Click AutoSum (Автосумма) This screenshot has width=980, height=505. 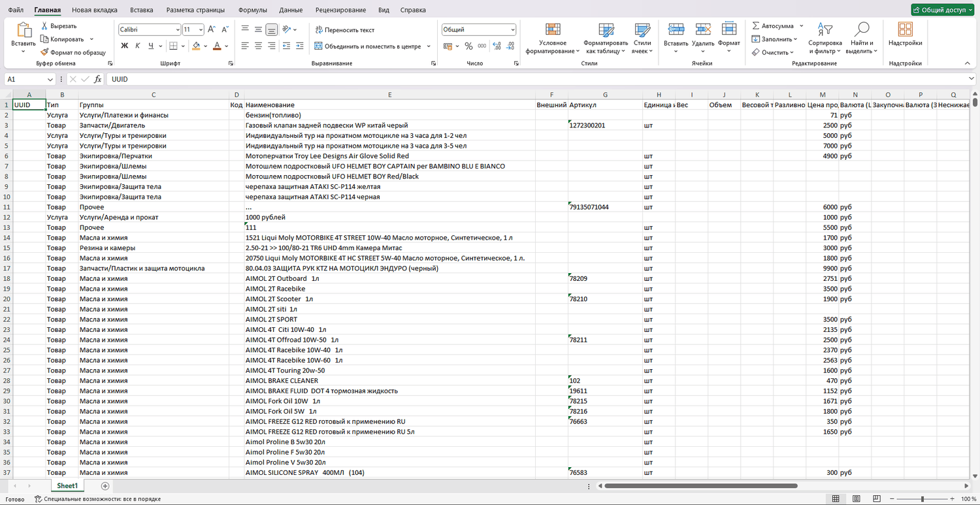(773, 26)
